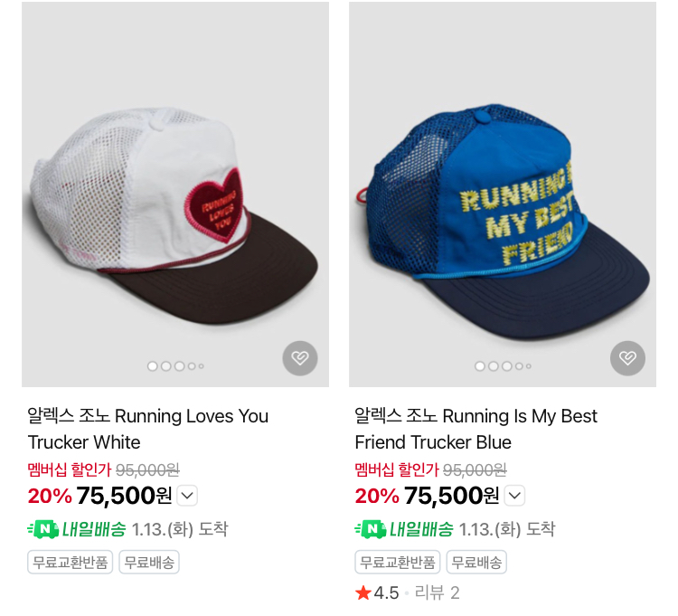
Task: Add white trucker hat to wishlist
Action: (x=300, y=358)
